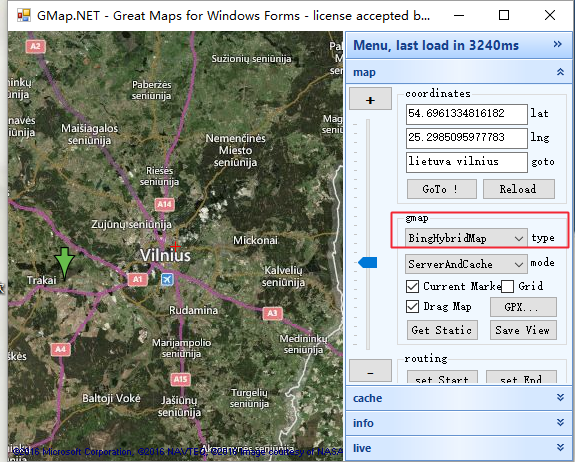
Task: Click the goto field with lietuva vilnius
Action: pyautogui.click(x=466, y=162)
